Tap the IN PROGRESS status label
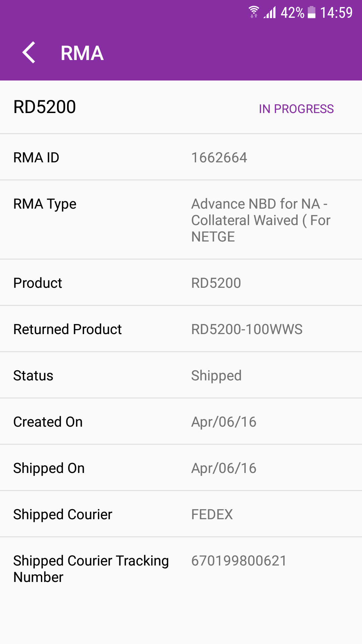 coord(296,109)
